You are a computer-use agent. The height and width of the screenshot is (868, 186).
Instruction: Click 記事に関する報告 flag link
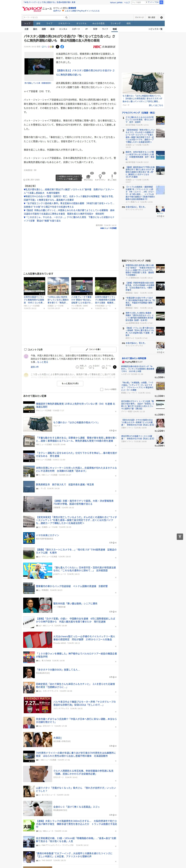coord(32,180)
